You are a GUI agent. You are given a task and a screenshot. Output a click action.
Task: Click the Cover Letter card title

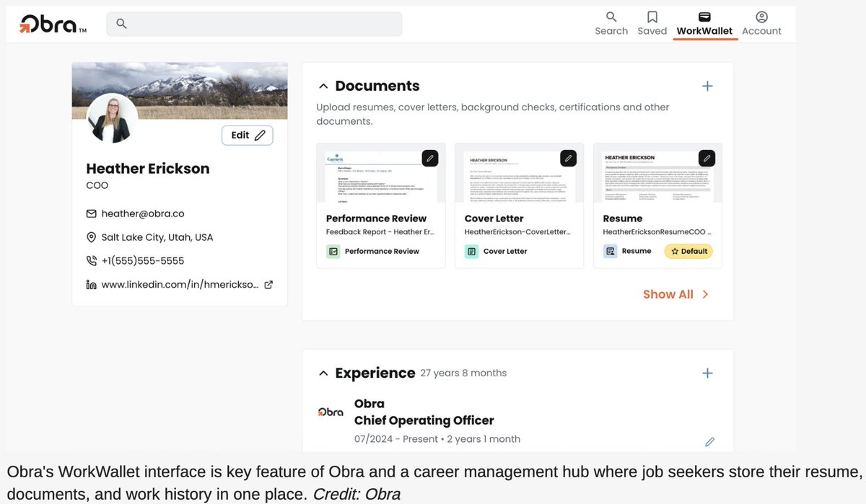[494, 218]
